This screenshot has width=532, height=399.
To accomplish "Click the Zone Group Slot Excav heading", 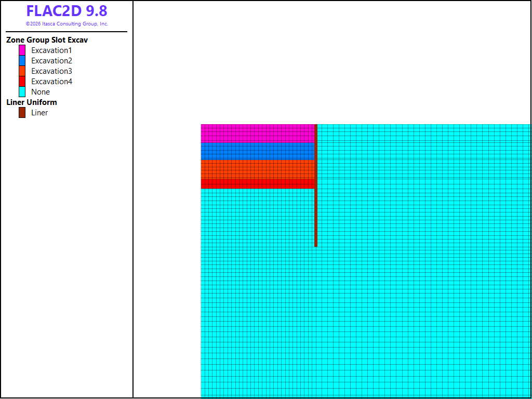I will pos(47,40).
